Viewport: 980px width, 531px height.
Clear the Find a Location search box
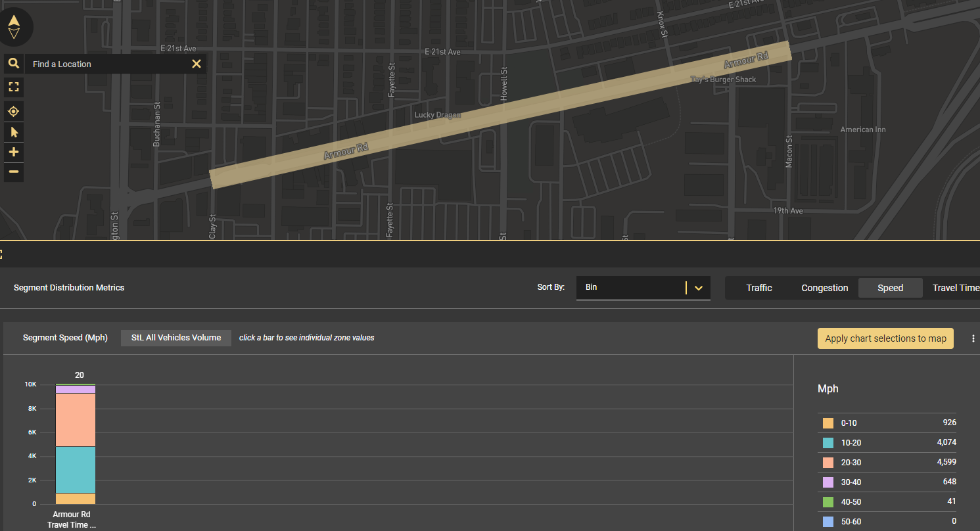(196, 64)
